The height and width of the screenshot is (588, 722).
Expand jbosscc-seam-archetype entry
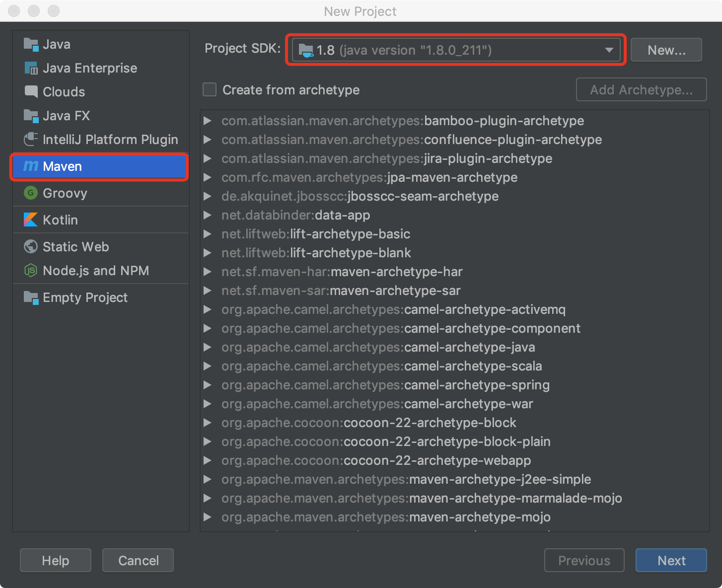click(208, 196)
